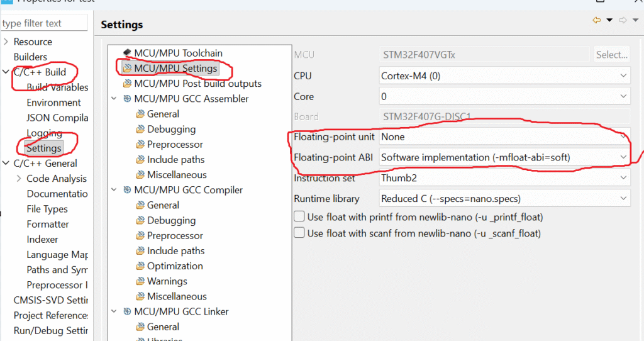Click the Linker General option icon
The image size is (644, 341).
[140, 327]
